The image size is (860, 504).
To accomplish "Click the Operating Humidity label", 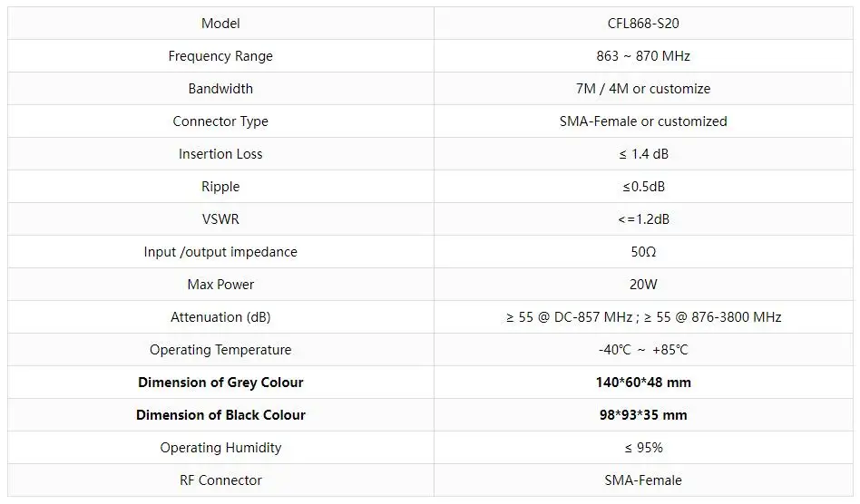I will point(220,448).
